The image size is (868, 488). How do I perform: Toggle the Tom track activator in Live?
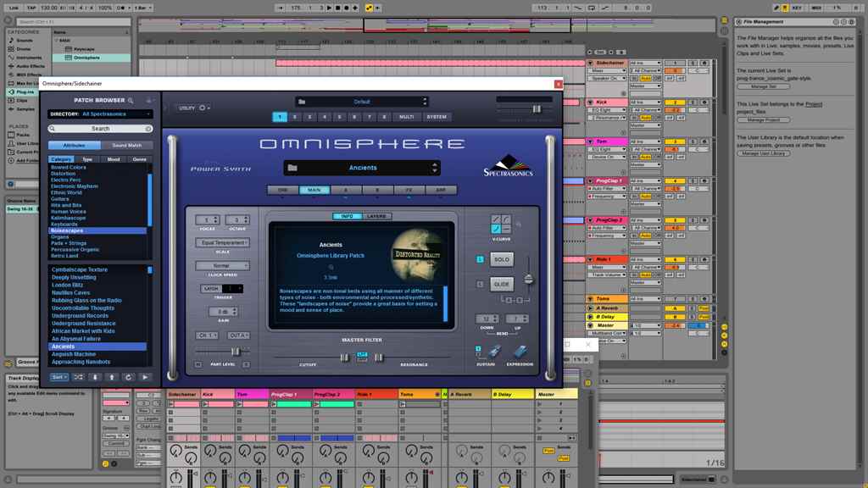pos(675,141)
